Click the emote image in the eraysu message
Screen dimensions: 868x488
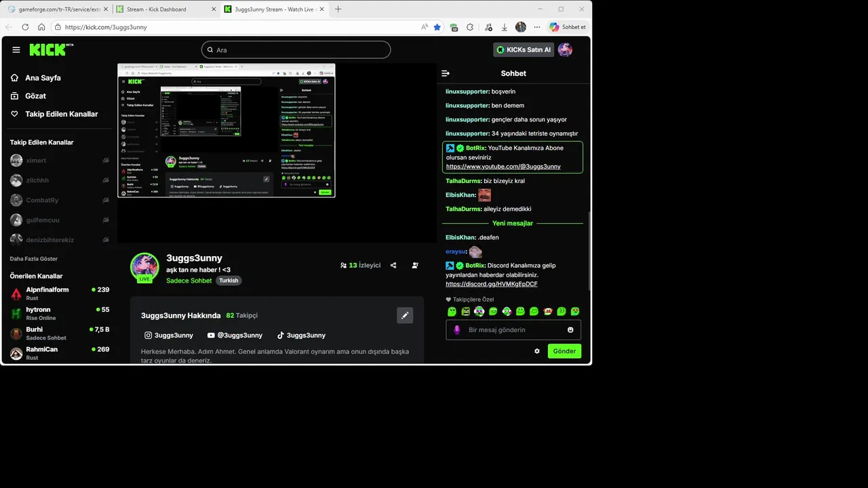point(475,251)
